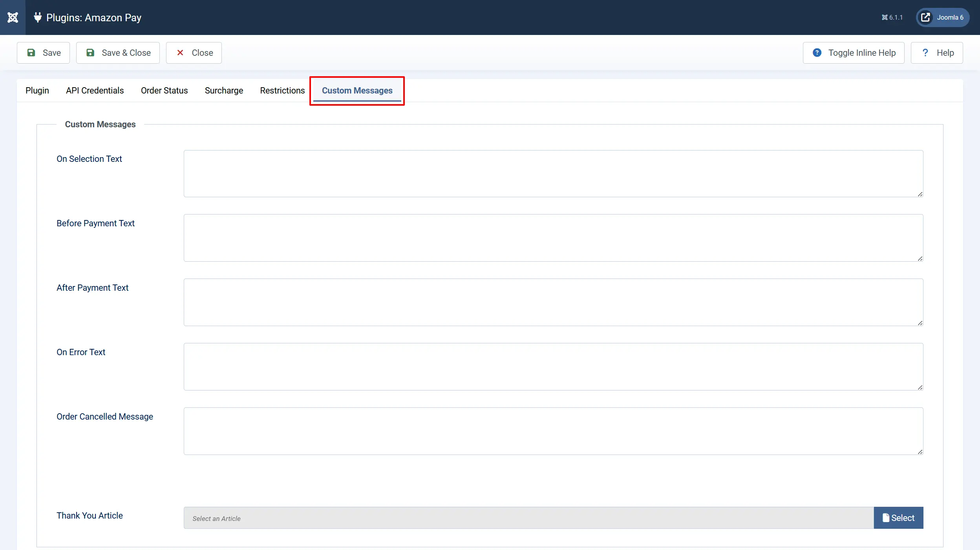Select the Custom Messages tab
Screen dimensions: 980x550
(x=357, y=90)
